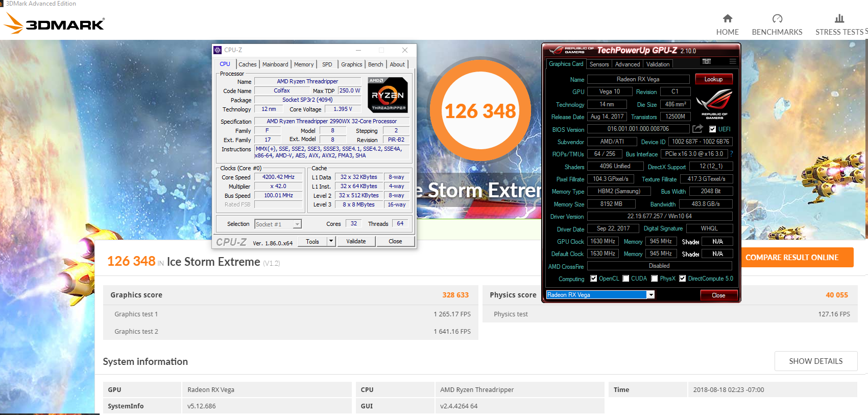Switch to the CPU-Z Caches tab

248,64
